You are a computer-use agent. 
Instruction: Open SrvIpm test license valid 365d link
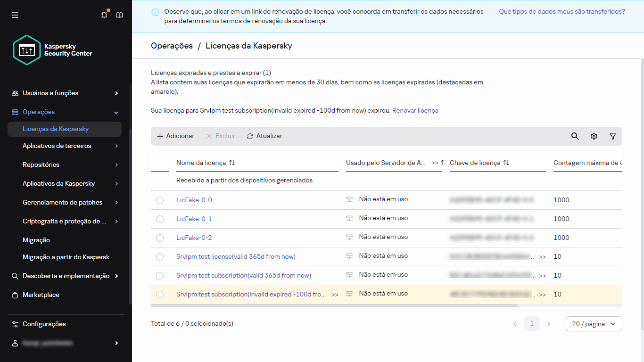click(x=236, y=256)
